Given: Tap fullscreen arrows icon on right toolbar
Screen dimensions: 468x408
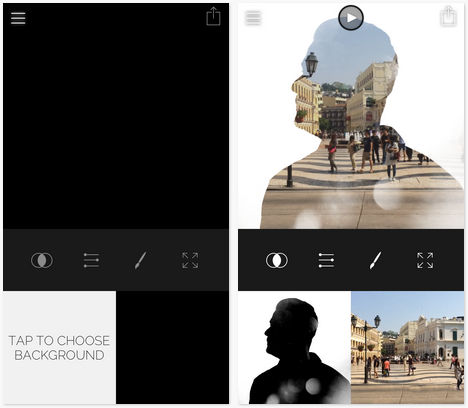Looking at the screenshot, I should pyautogui.click(x=425, y=260).
